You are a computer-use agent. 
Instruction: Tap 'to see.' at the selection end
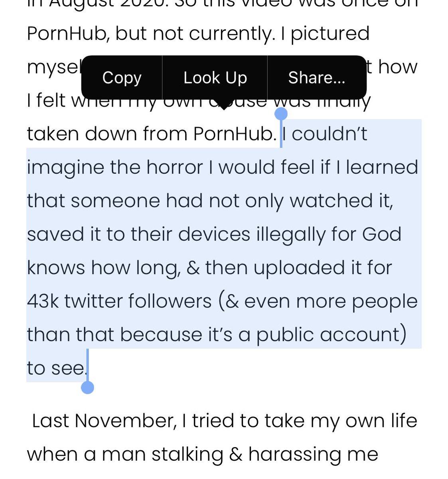click(x=57, y=368)
